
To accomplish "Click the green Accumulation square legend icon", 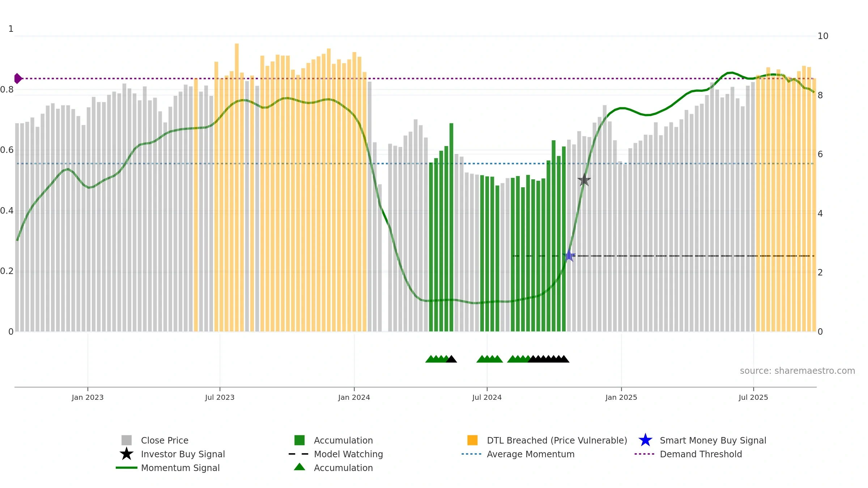I will click(299, 440).
